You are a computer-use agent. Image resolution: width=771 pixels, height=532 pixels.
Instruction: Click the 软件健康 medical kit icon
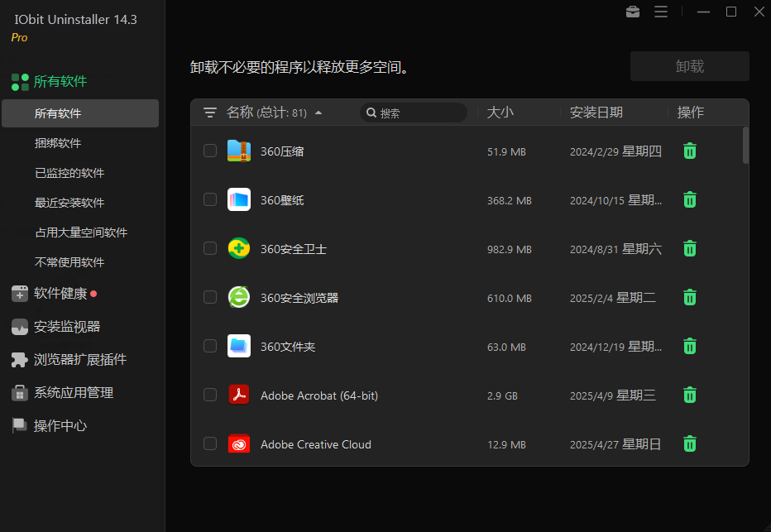coord(20,294)
